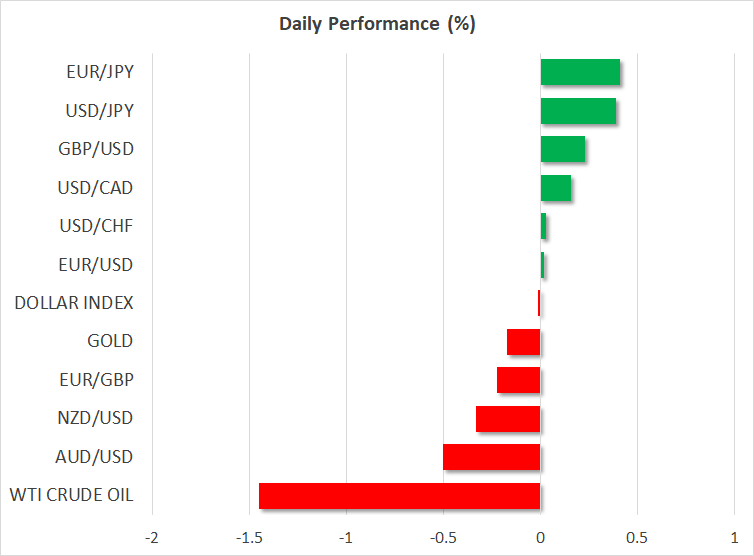This screenshot has width=754, height=556.
Task: Click the GBP/USD green bar
Action: point(562,149)
